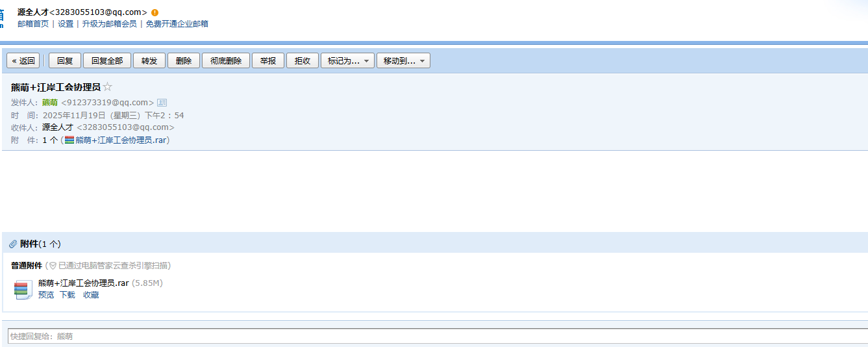
Task: Go back with the 返回 button
Action: tap(23, 60)
